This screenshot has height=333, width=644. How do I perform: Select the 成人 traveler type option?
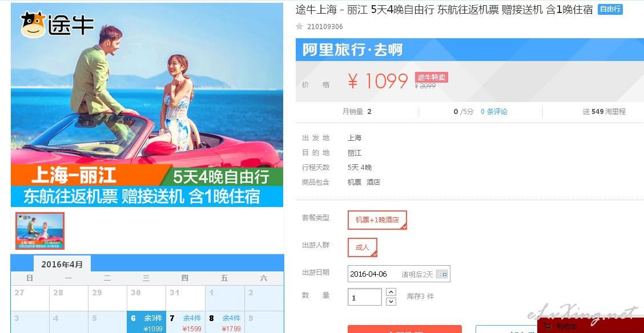click(x=362, y=247)
